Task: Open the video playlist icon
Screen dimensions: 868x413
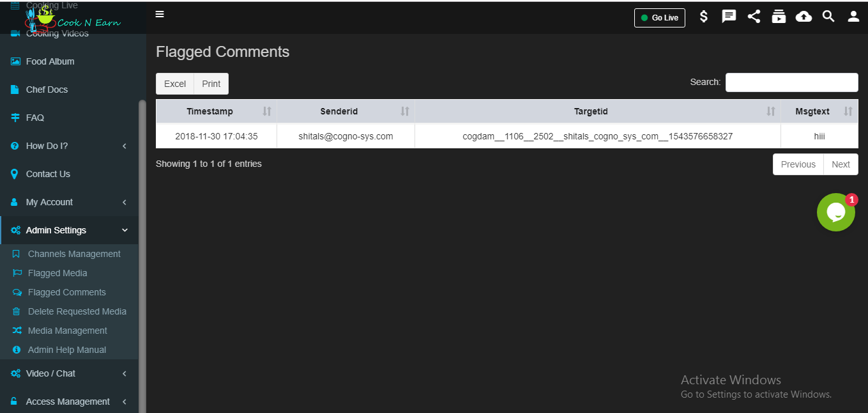Action: pos(779,17)
